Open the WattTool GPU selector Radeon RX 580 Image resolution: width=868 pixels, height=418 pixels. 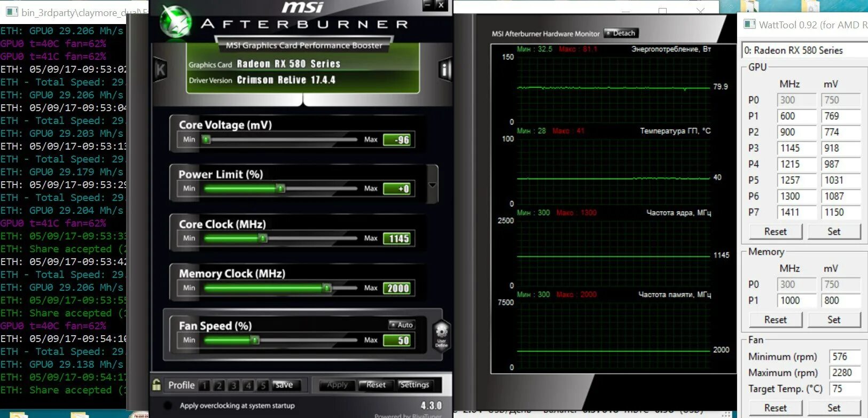pos(804,50)
